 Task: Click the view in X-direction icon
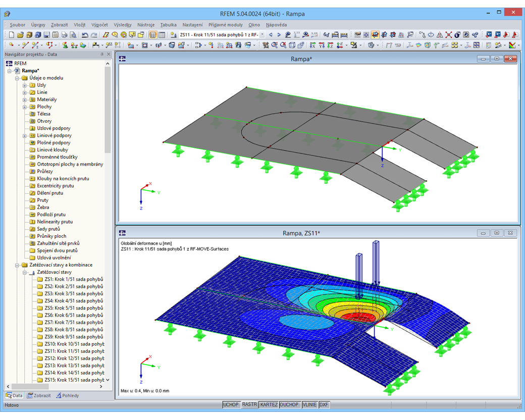tap(311, 45)
